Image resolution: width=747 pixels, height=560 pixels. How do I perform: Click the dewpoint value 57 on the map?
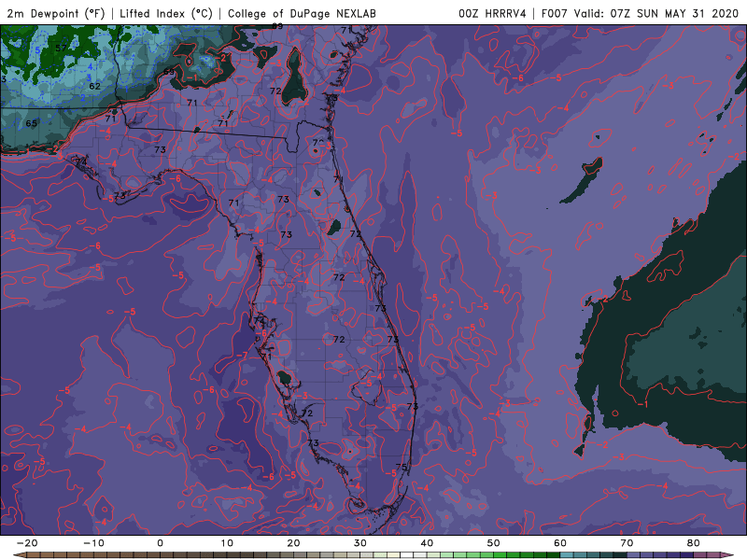tap(61, 48)
